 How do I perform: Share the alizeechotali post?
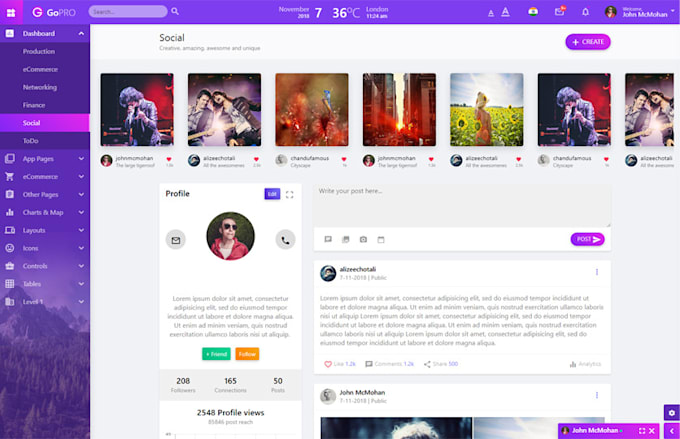click(x=441, y=364)
